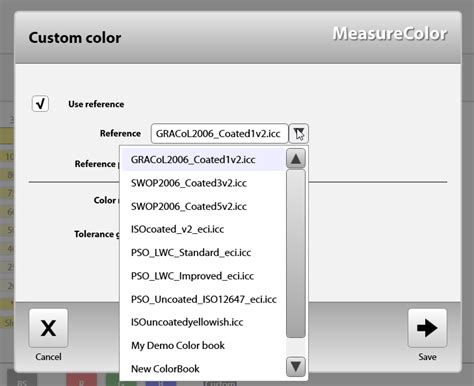Click the list scroll down arrow
Screen dimensions: 474x386
tap(296, 367)
